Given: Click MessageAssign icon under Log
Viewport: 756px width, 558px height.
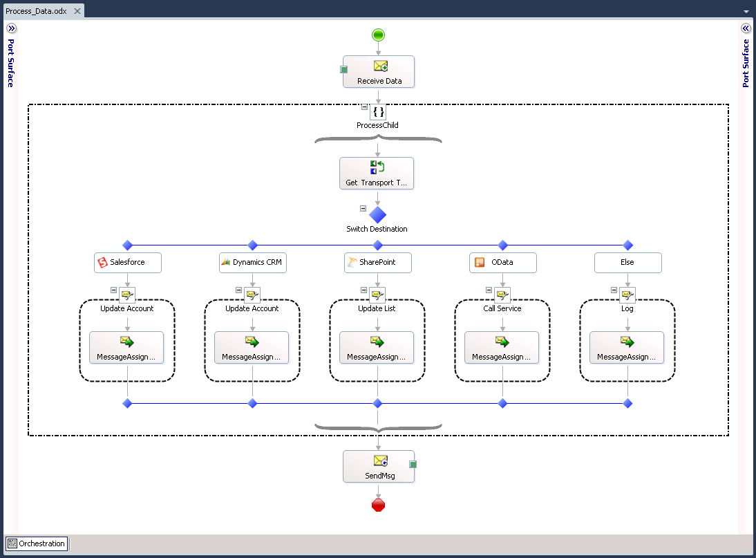Looking at the screenshot, I should pos(627,342).
